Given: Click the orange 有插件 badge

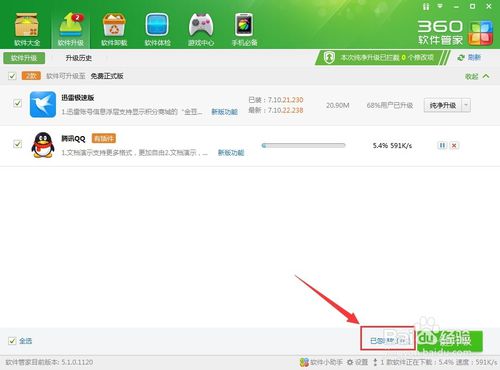Looking at the screenshot, I should tap(104, 138).
